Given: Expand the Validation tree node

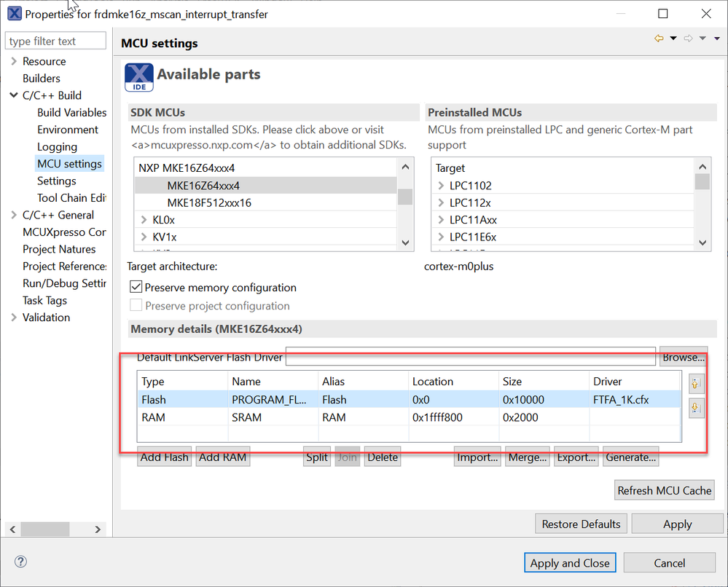Looking at the screenshot, I should click(x=13, y=318).
